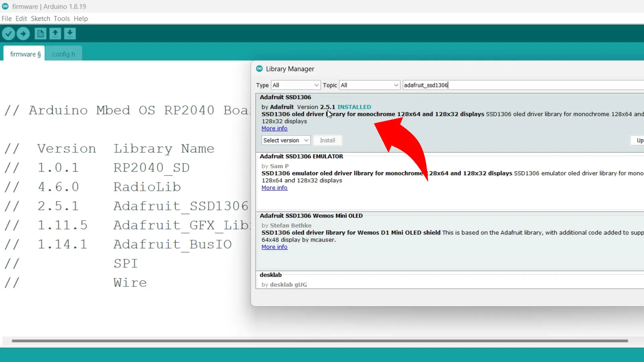
Task: Click the horizontal scrollbar of the editor
Action: coord(320,341)
